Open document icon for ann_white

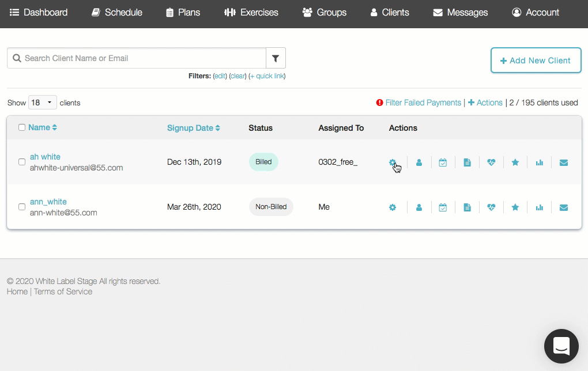pos(467,207)
